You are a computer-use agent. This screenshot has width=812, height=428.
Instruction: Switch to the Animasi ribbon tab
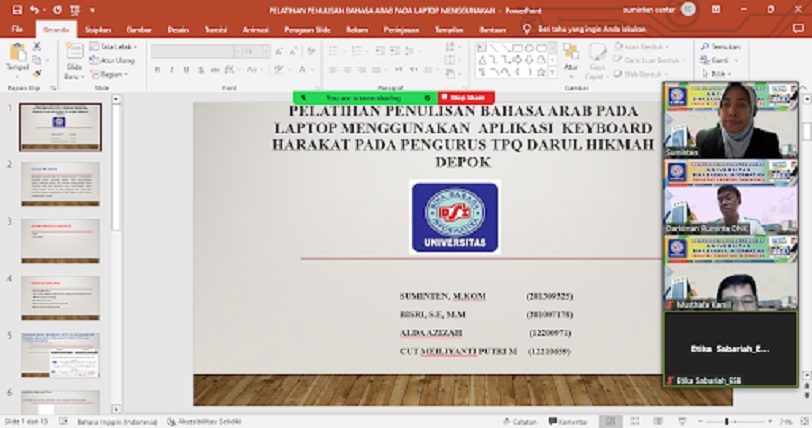[x=255, y=30]
